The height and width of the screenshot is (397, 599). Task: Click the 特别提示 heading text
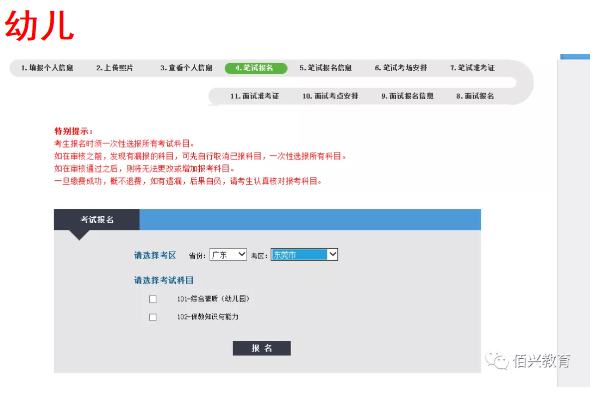tap(73, 131)
